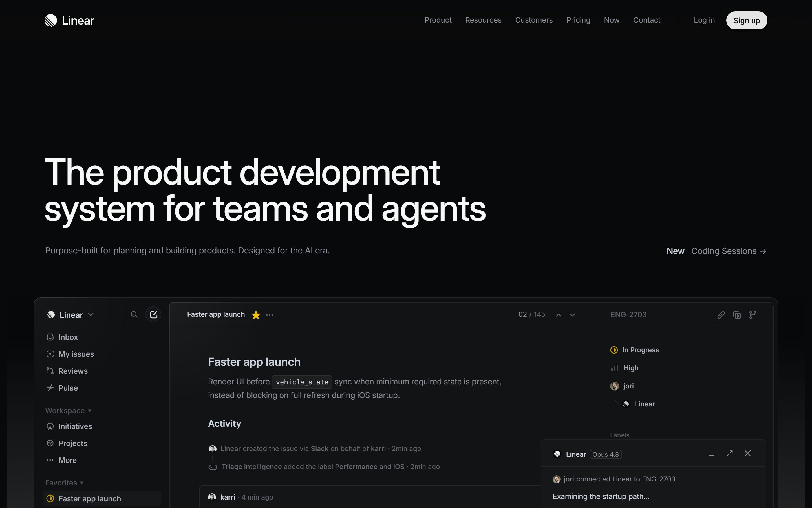Click the ENG-2703 issue ID

(x=628, y=315)
